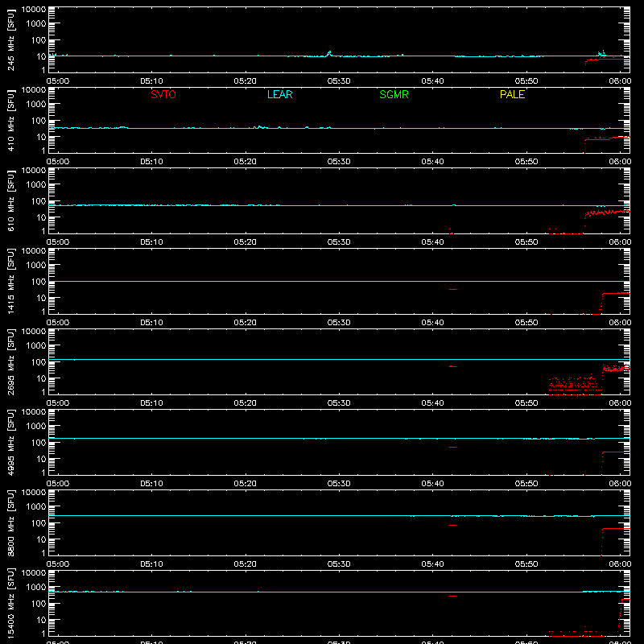Click the red SVTO legend label
The width and height of the screenshot is (644, 644).
163,94
